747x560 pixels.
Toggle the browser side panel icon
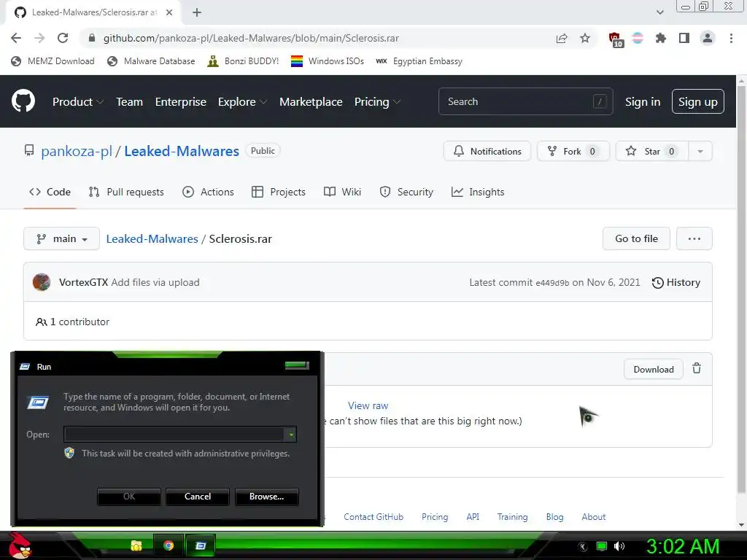684,38
